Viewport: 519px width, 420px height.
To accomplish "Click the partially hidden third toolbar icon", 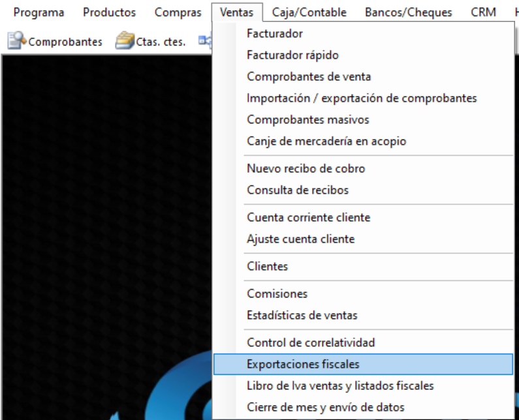I will point(204,42).
